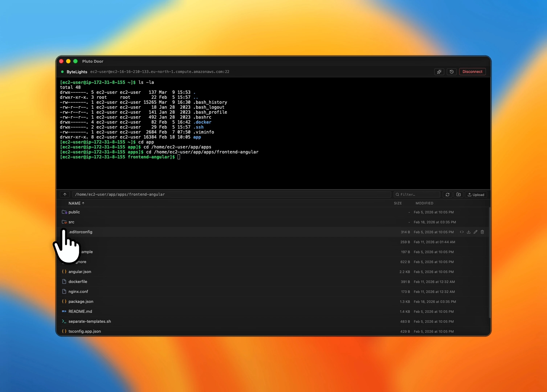Image resolution: width=547 pixels, height=392 pixels.
Task: Click the Upload button
Action: click(x=476, y=195)
